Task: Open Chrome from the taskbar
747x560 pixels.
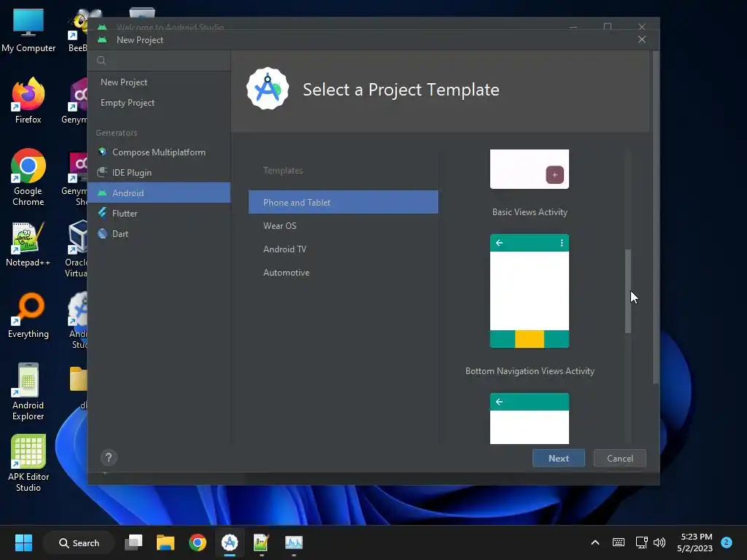Action: (197, 542)
